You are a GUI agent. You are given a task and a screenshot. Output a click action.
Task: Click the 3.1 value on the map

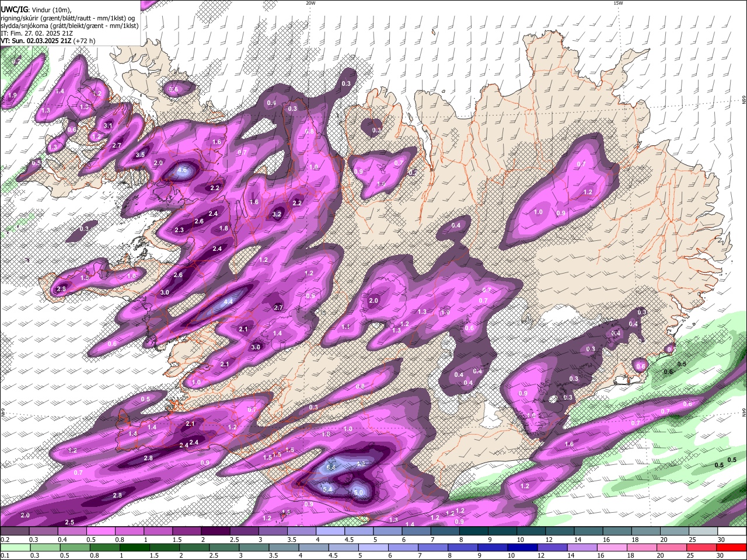(x=108, y=125)
